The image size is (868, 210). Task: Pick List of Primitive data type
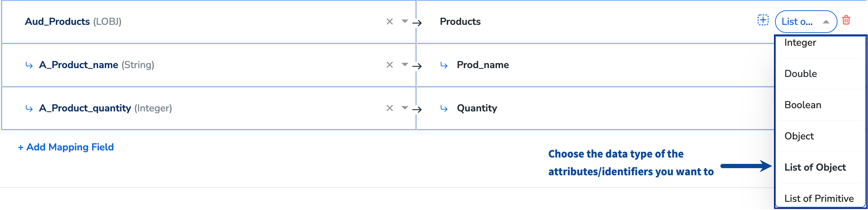[819, 199]
